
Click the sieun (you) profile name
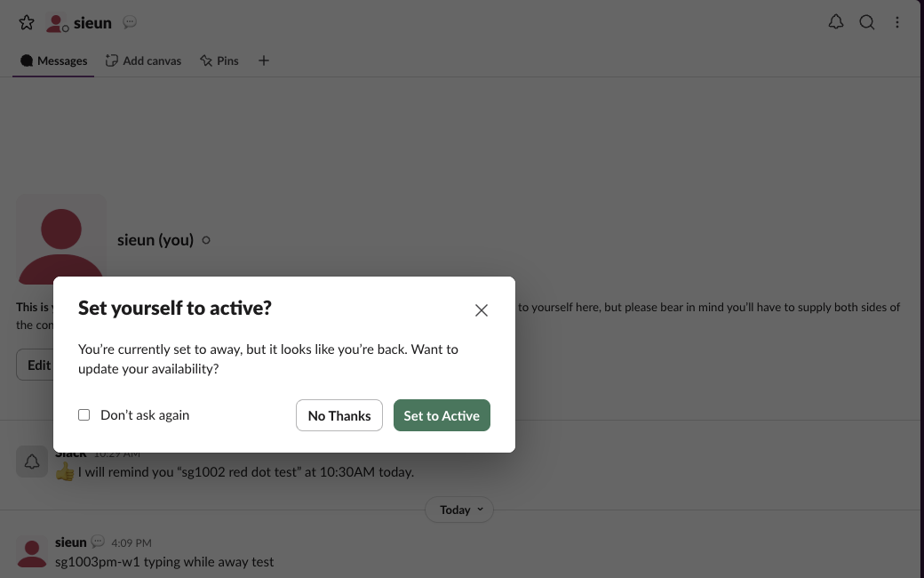pos(155,240)
